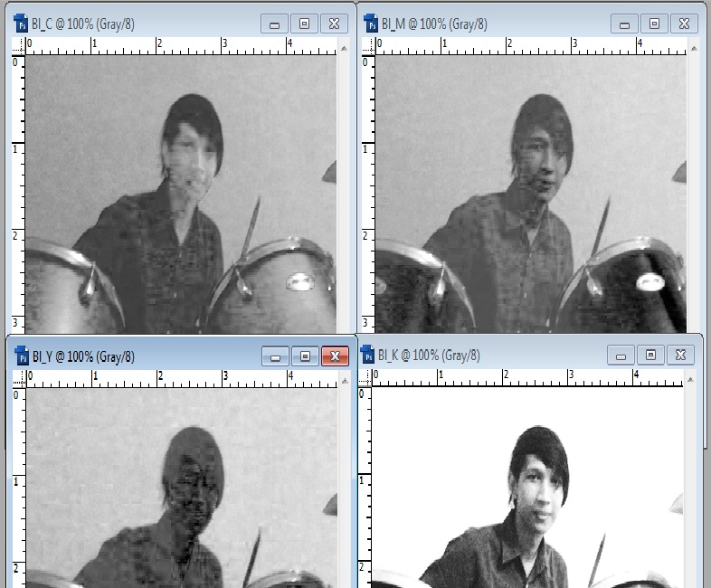The image size is (711, 588).
Task: Minimize the BI_Y document window
Action: (x=275, y=356)
